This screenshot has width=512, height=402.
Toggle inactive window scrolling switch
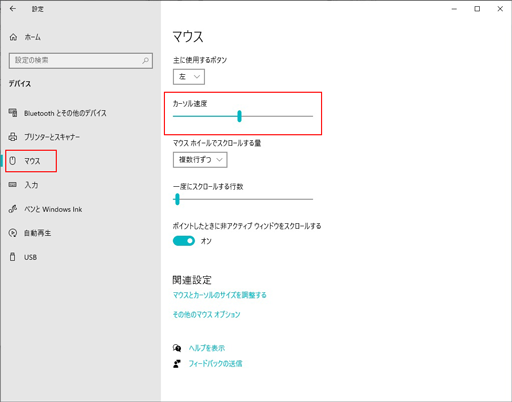pos(184,241)
